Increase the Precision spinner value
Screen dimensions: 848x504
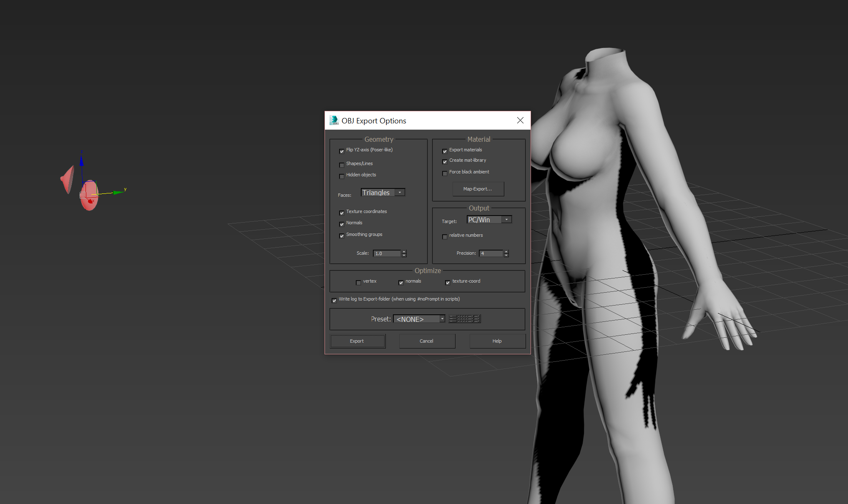(x=506, y=252)
